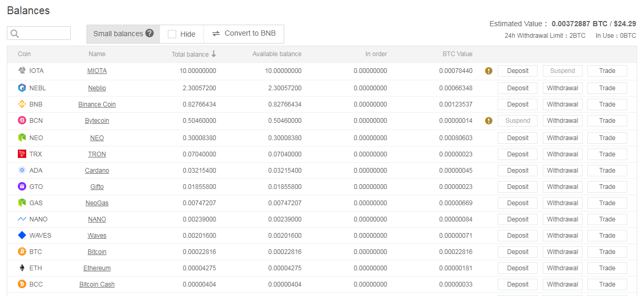Click the convert arrows icon beside Convert to BNB
The height and width of the screenshot is (296, 644).
coord(216,34)
